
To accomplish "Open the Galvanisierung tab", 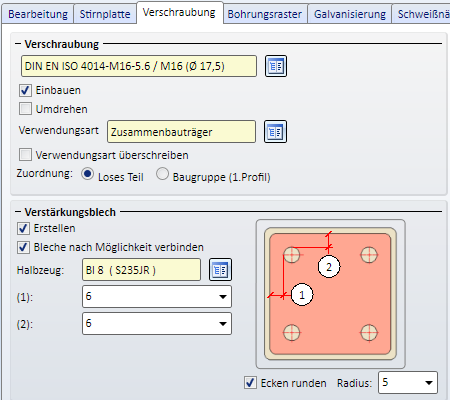I will (350, 14).
